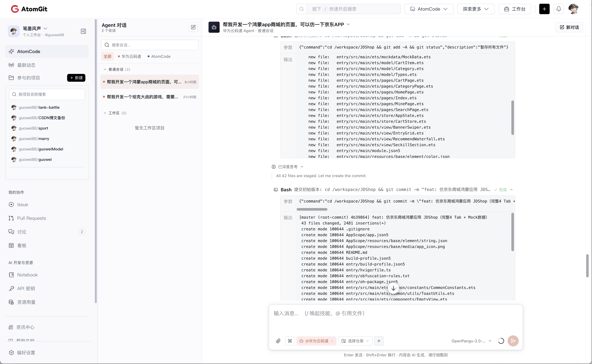Open API 密钥 in sidebar
The width and height of the screenshot is (592, 364).
point(47,288)
